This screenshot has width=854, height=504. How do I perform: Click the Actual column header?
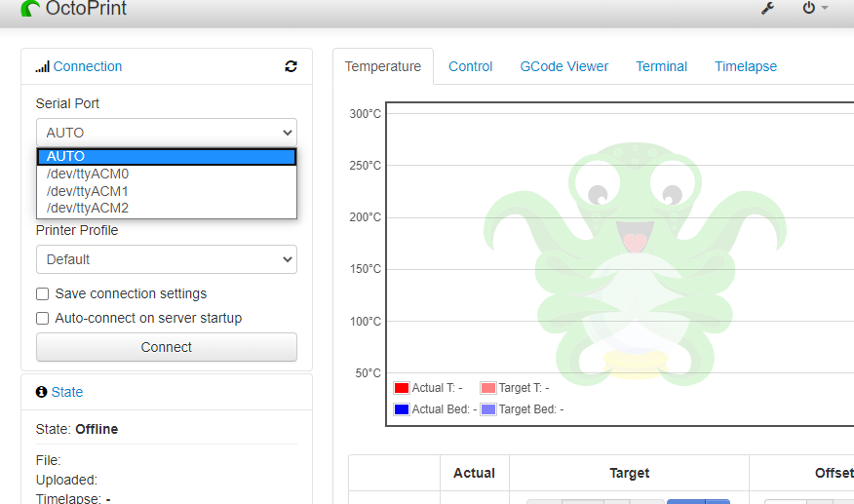pyautogui.click(x=475, y=473)
